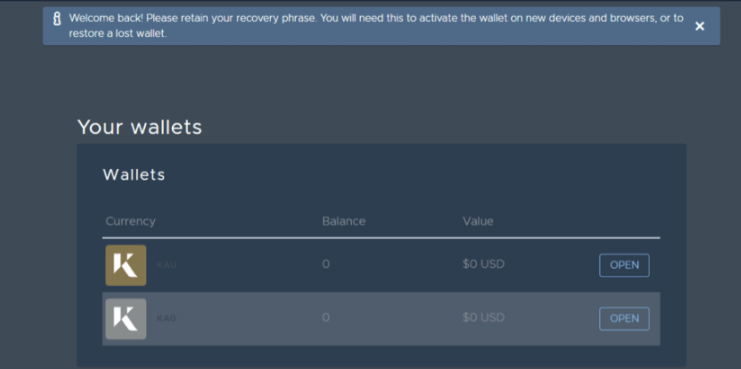The height and width of the screenshot is (369, 741).
Task: Click the silver KAG currency logo
Action: pyautogui.click(x=126, y=319)
